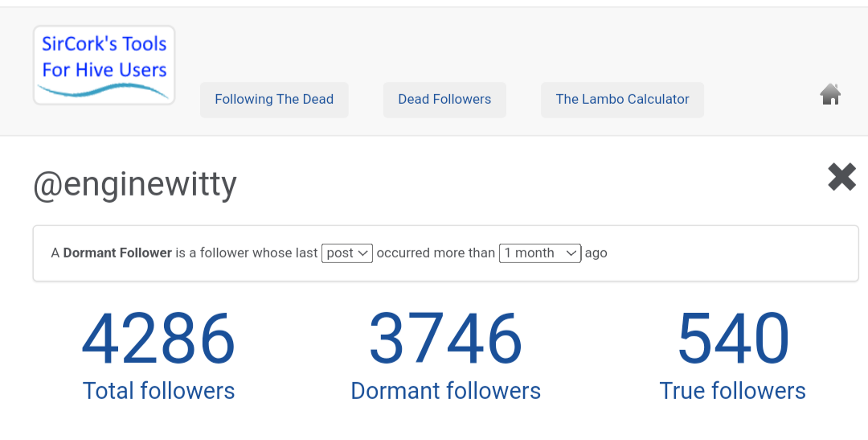Click SirCork's Tools For Hive Users logo
The width and height of the screenshot is (868, 440).
[104, 65]
